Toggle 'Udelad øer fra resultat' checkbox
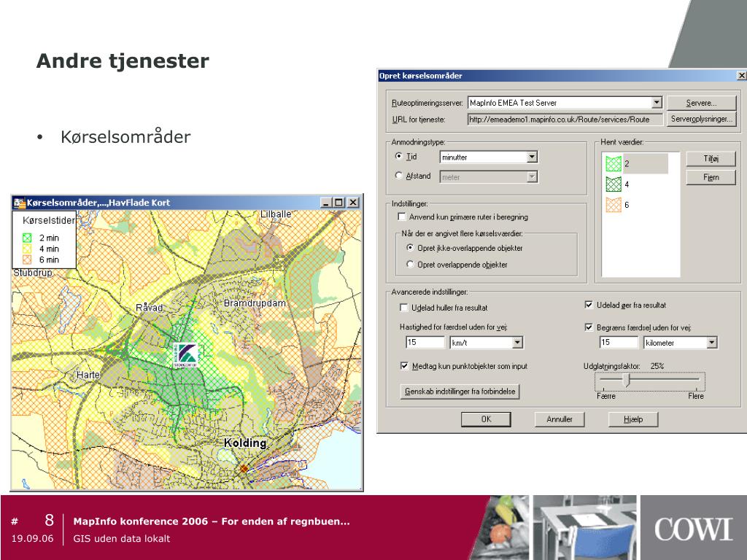This screenshot has width=747, height=560. coord(589,305)
